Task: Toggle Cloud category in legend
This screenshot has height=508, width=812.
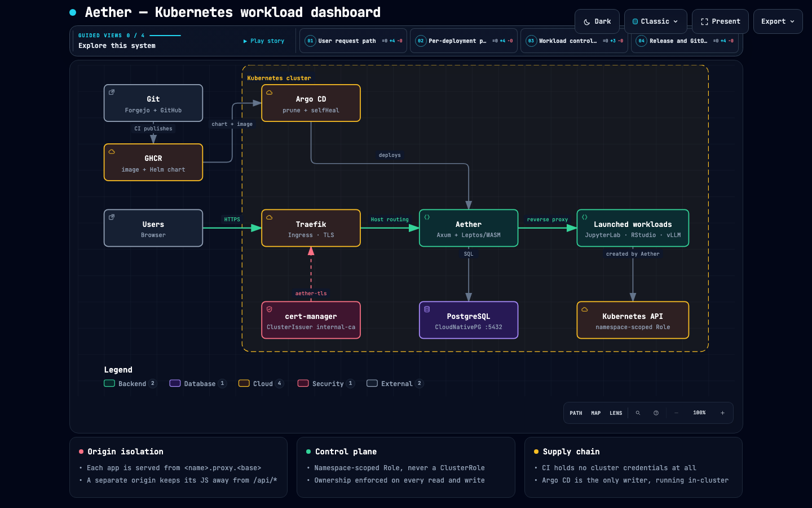Action: pos(261,384)
